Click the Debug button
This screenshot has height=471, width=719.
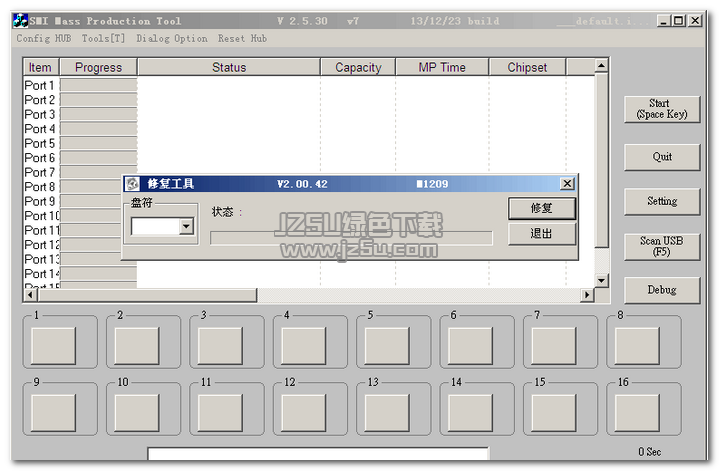click(662, 290)
